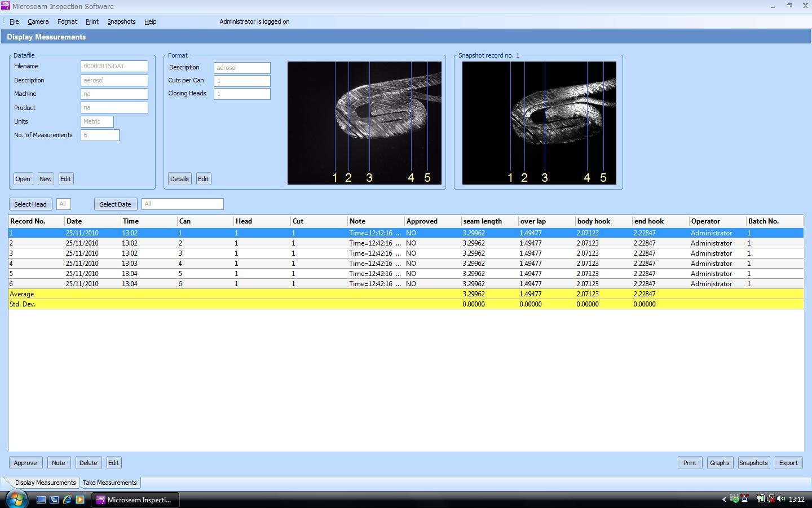Click Edit button in Format panel

click(x=203, y=179)
